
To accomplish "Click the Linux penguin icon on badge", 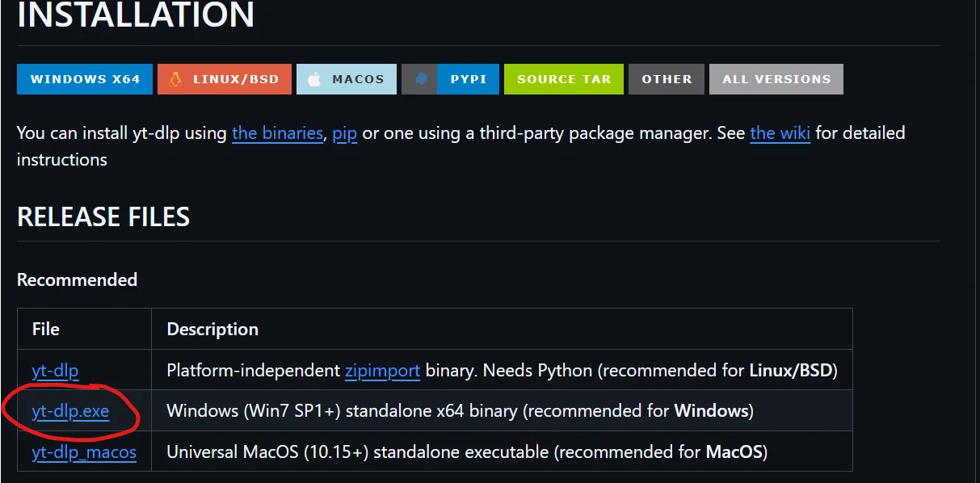I will coord(175,79).
